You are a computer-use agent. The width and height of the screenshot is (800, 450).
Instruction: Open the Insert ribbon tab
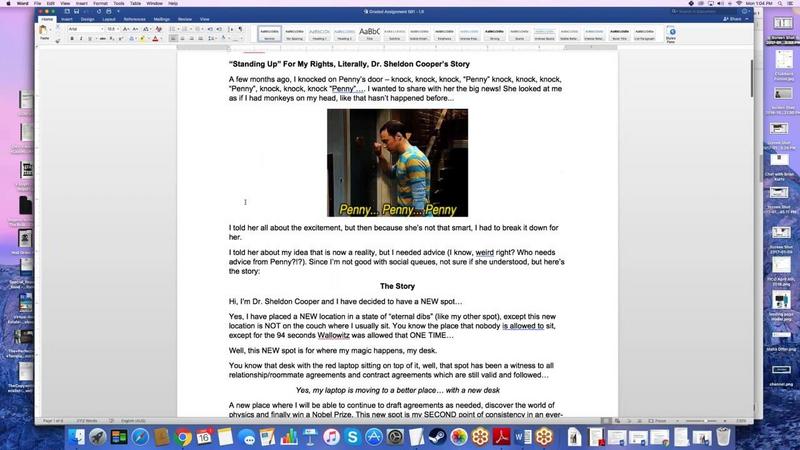[x=67, y=19]
